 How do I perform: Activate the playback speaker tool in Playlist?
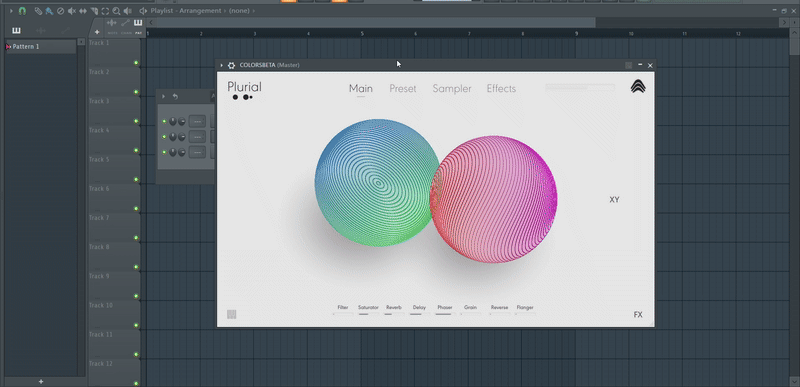click(x=128, y=11)
